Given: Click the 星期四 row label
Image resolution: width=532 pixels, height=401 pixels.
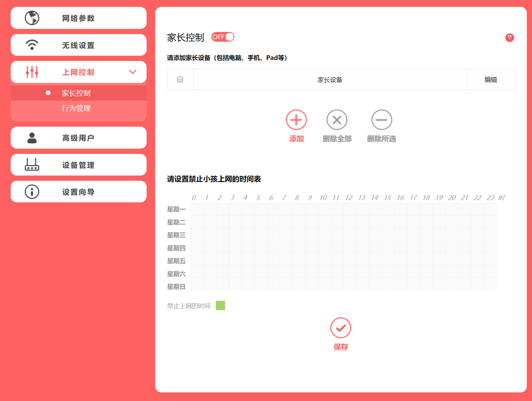Looking at the screenshot, I should coord(176,248).
